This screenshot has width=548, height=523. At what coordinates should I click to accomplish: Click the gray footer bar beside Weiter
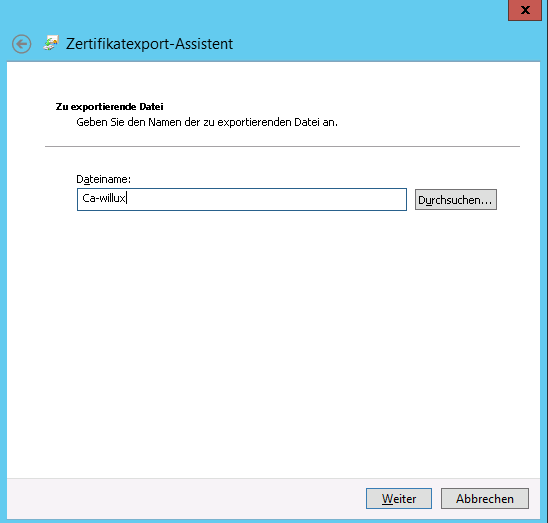[x=185, y=499]
